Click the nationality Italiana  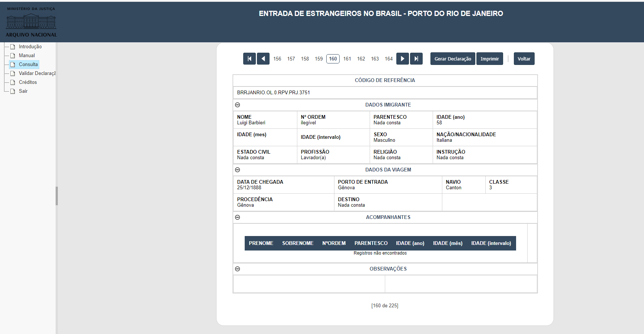click(444, 140)
